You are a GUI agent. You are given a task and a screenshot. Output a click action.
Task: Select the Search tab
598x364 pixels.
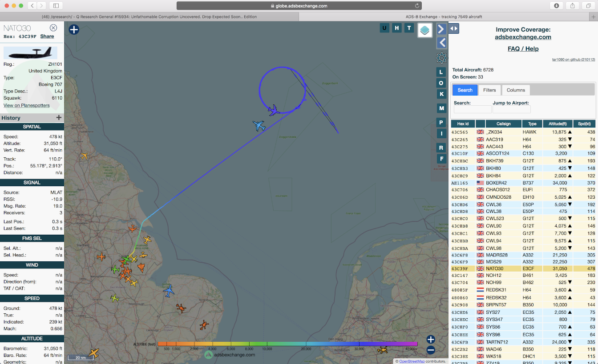tap(465, 90)
